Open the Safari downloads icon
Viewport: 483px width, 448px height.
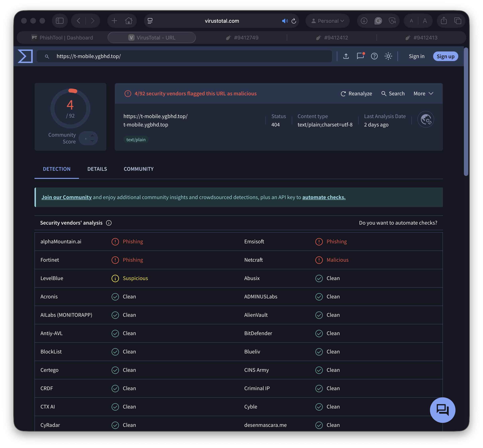(x=364, y=21)
